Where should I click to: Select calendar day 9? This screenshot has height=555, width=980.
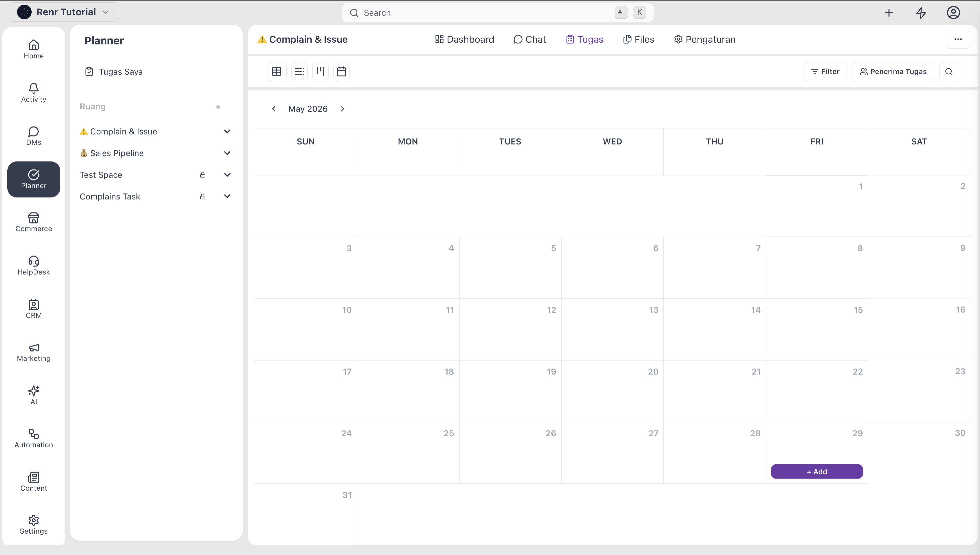click(919, 267)
